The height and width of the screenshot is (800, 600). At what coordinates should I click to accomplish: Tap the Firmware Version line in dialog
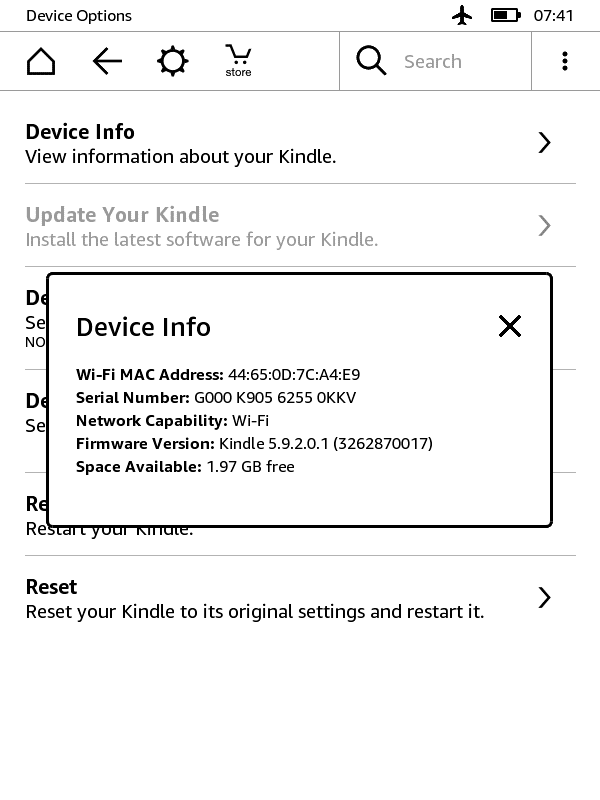tap(254, 443)
